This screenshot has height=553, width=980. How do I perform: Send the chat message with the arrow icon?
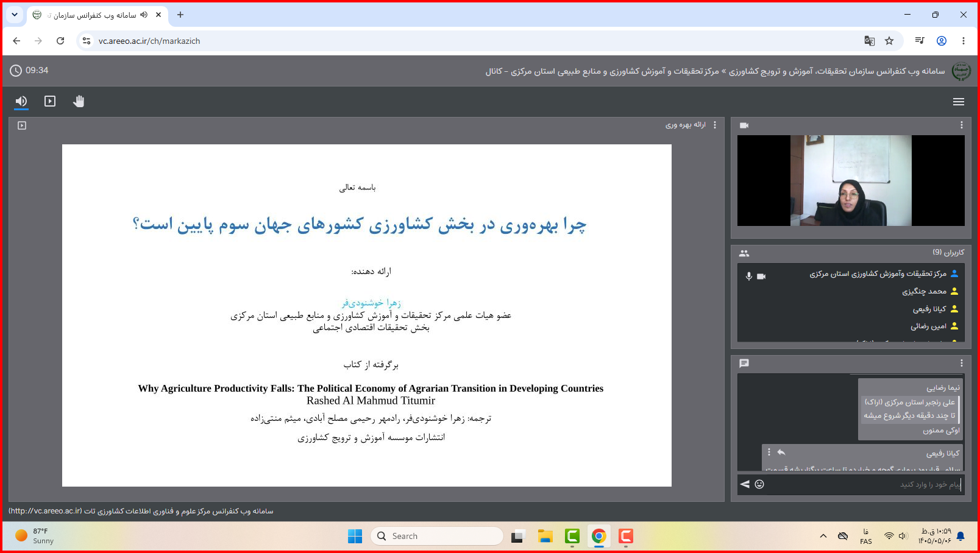pos(745,484)
